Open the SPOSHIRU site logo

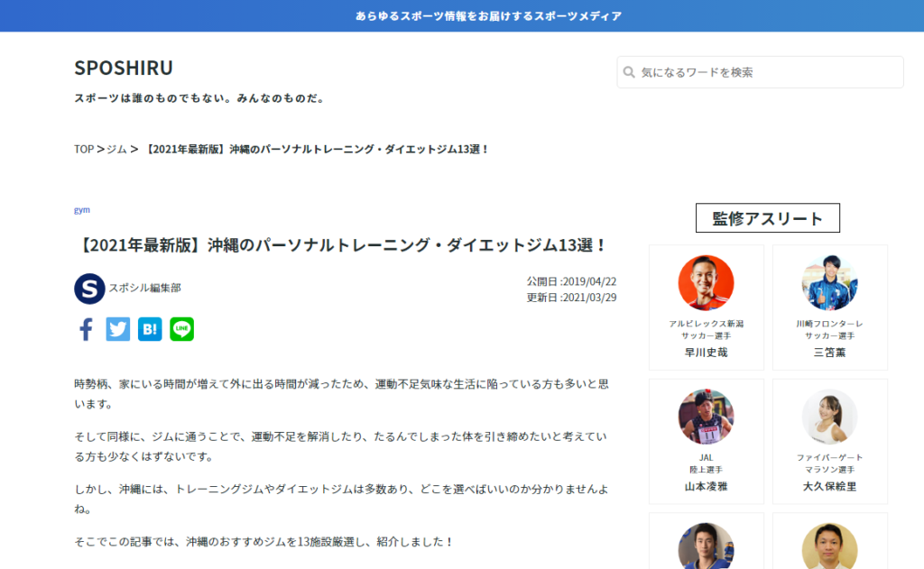tap(124, 68)
